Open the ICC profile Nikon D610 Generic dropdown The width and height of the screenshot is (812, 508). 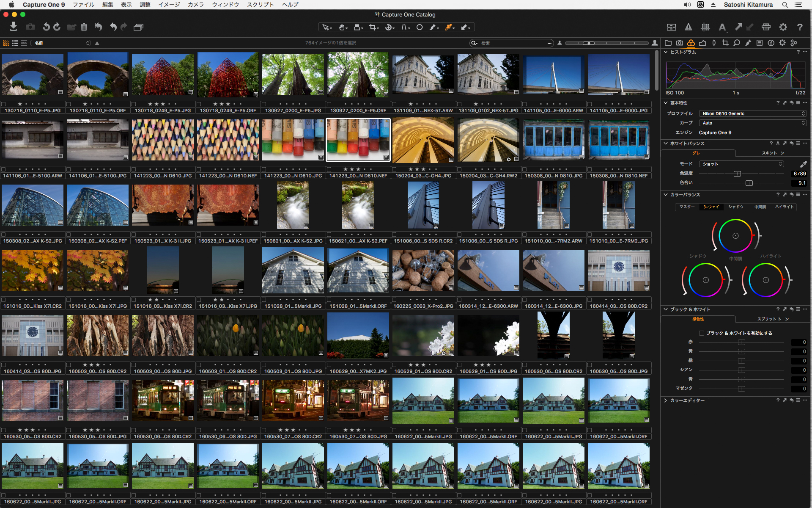[x=753, y=113]
